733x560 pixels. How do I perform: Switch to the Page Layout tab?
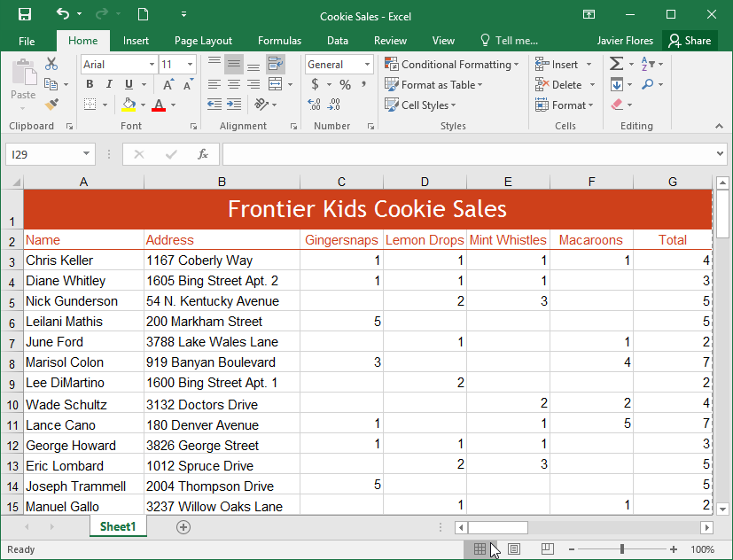pyautogui.click(x=203, y=41)
